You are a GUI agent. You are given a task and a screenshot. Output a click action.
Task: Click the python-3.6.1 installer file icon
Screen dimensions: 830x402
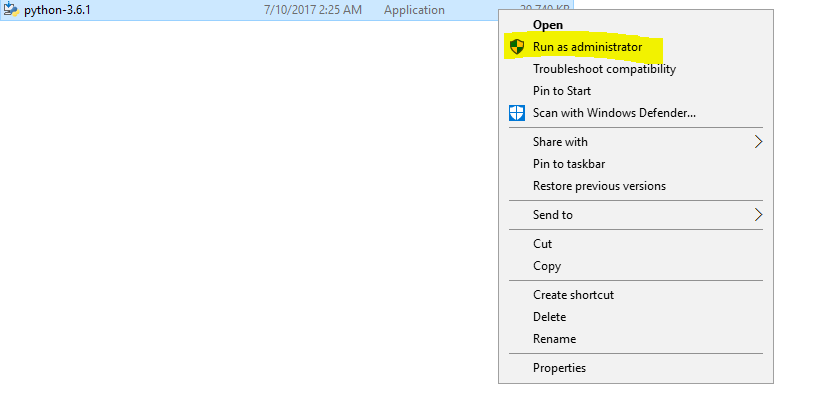click(11, 10)
